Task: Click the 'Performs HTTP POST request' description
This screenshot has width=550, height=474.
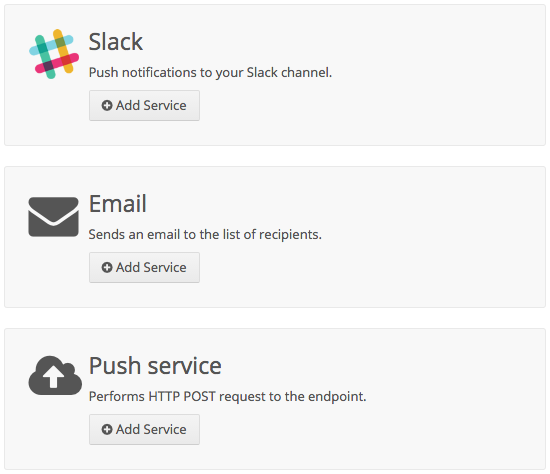Action: click(x=227, y=397)
